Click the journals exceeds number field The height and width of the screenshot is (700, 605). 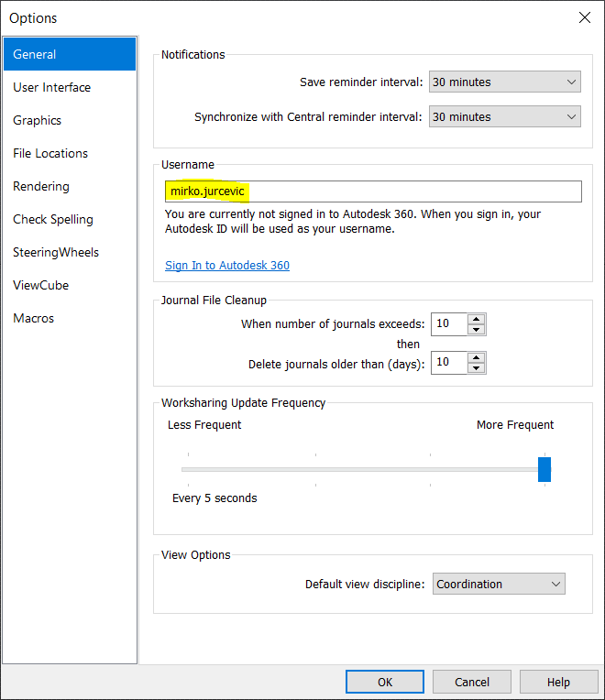(x=449, y=324)
